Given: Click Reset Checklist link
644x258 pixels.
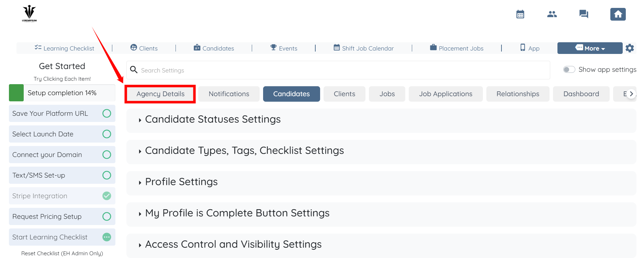Looking at the screenshot, I should click(x=62, y=253).
